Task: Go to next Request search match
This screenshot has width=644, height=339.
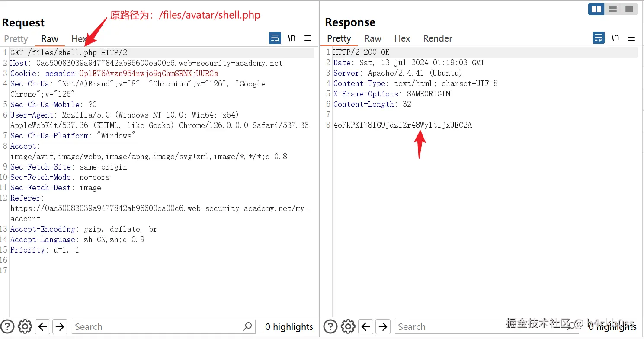Action: pyautogui.click(x=60, y=326)
